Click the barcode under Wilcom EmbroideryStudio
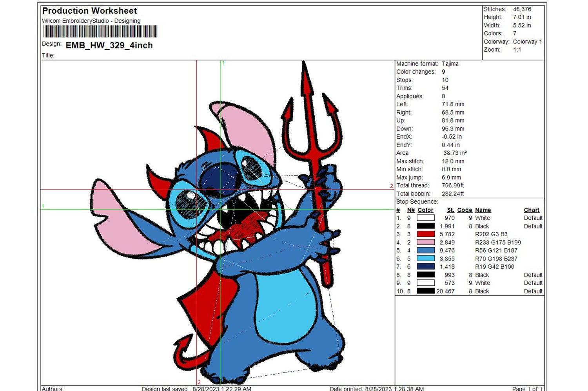Screen dimensions: 588x391 (x=100, y=31)
